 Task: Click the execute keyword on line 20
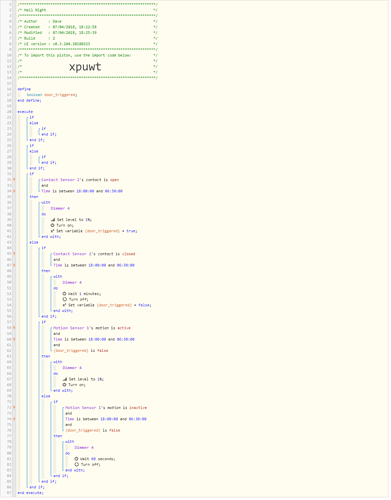[x=25, y=112]
